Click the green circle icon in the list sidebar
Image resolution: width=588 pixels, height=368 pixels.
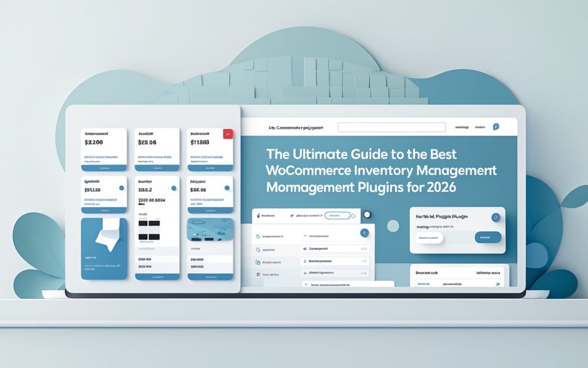coord(258,237)
